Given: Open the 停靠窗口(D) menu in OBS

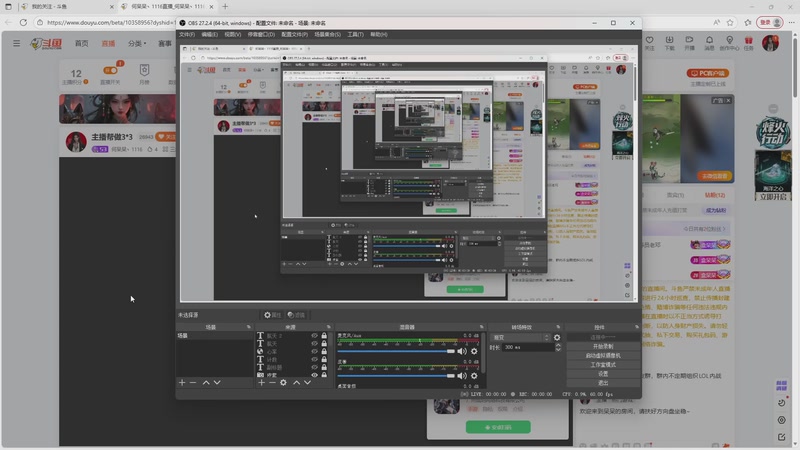Looking at the screenshot, I should coord(261,34).
